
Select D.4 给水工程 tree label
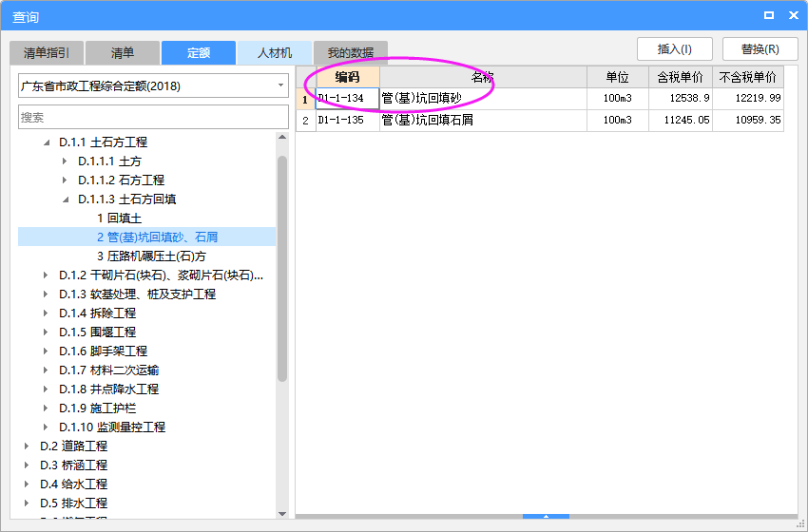[x=74, y=484]
